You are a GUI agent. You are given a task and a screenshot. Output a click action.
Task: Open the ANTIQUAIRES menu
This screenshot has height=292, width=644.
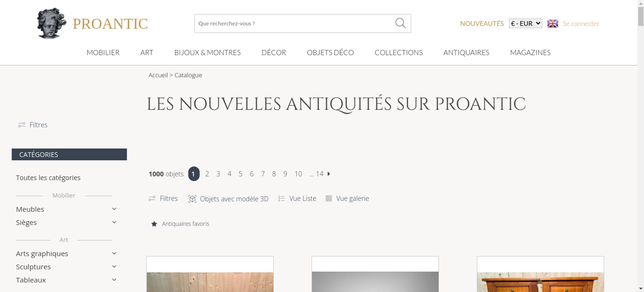tap(466, 52)
